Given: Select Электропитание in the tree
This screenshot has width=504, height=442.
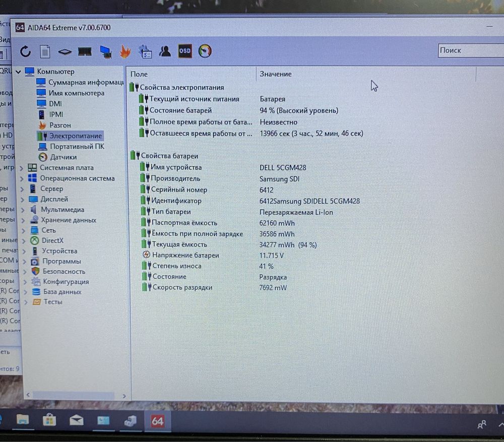Looking at the screenshot, I should [x=75, y=136].
